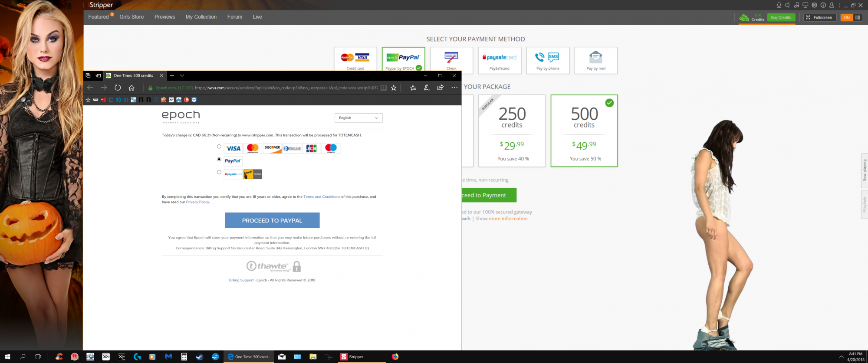868x363 pixels.
Task: Select the PayPal radio option
Action: (x=219, y=159)
